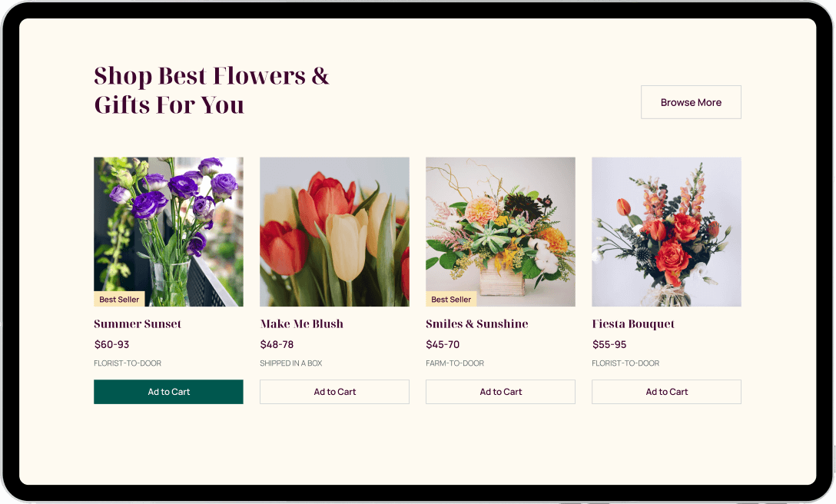Open the red roses bouquet image

(x=666, y=231)
